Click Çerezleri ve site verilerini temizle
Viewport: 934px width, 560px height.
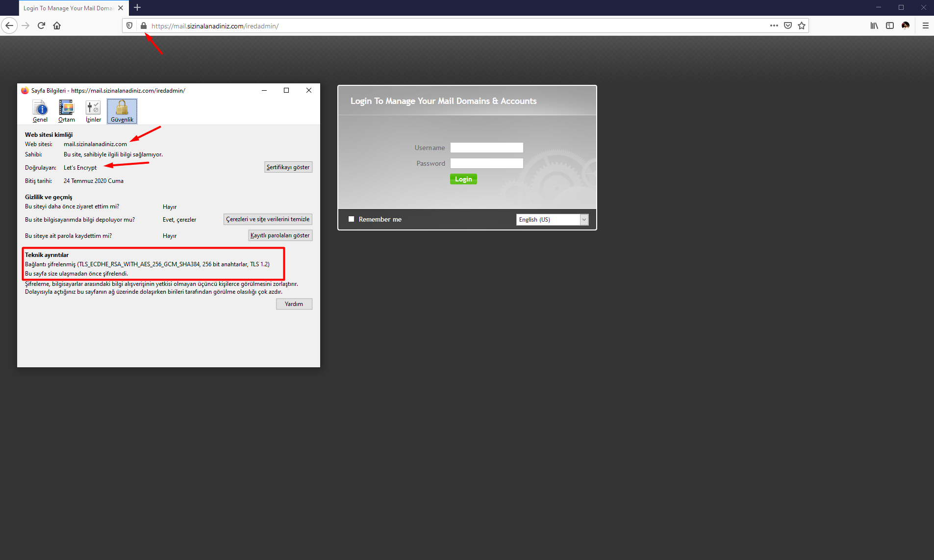[x=268, y=219]
